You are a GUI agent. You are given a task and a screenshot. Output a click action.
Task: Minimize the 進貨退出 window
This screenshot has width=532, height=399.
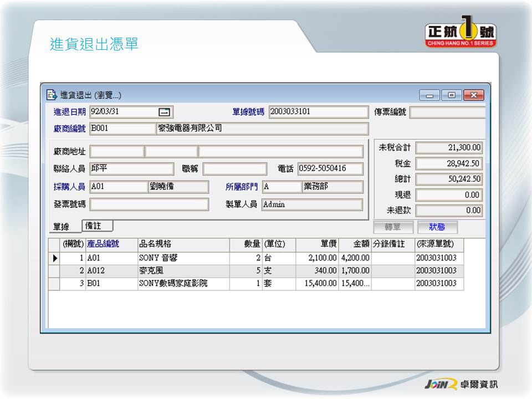pos(429,95)
